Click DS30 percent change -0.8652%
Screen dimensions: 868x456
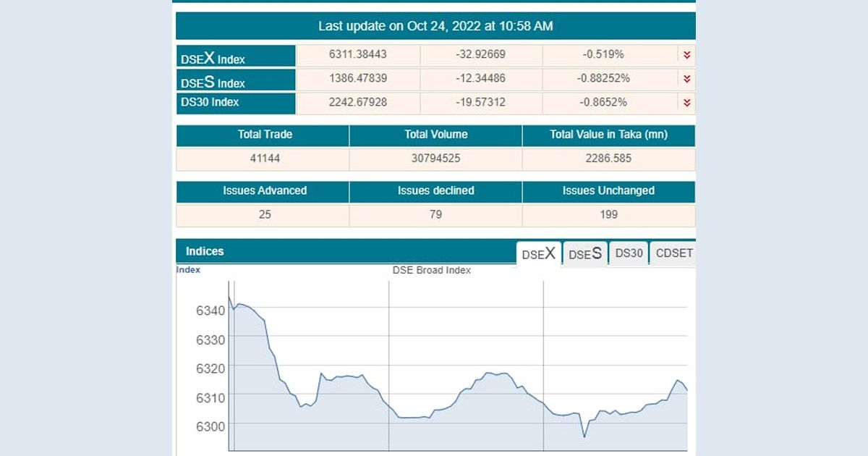(x=603, y=102)
